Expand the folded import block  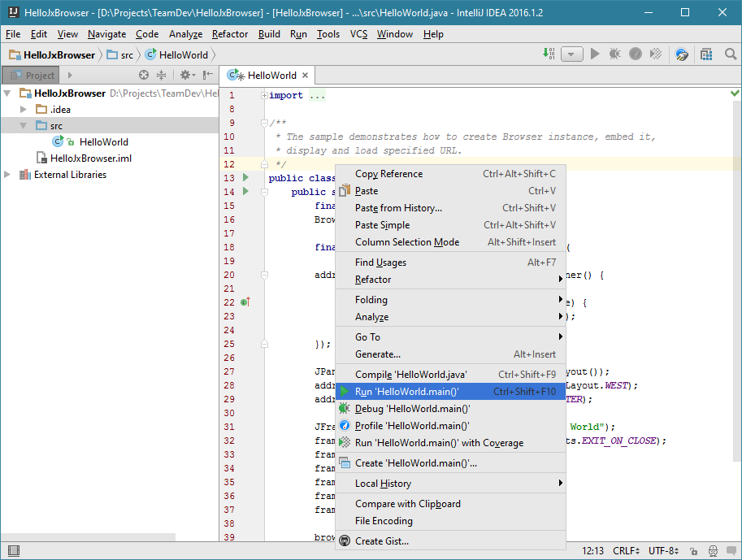point(264,95)
